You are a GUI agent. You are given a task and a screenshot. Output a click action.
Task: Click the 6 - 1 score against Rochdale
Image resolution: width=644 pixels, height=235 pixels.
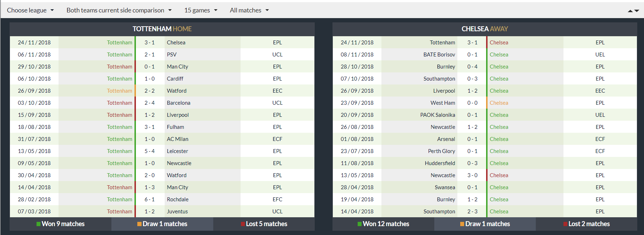tap(149, 200)
